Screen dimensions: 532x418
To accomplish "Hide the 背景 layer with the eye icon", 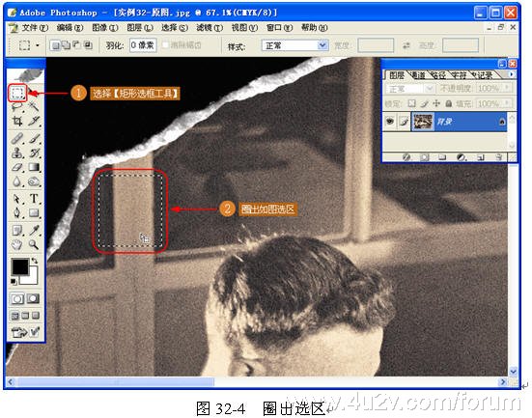I will [390, 121].
